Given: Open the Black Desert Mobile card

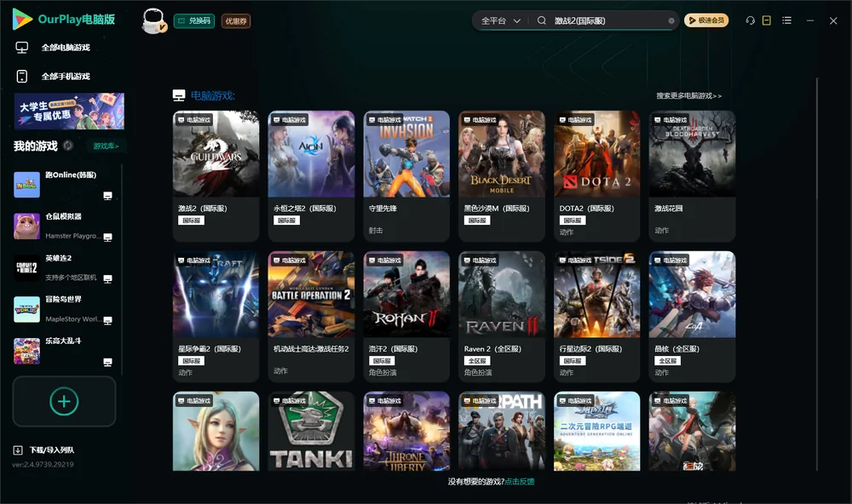Looking at the screenshot, I should pyautogui.click(x=502, y=176).
